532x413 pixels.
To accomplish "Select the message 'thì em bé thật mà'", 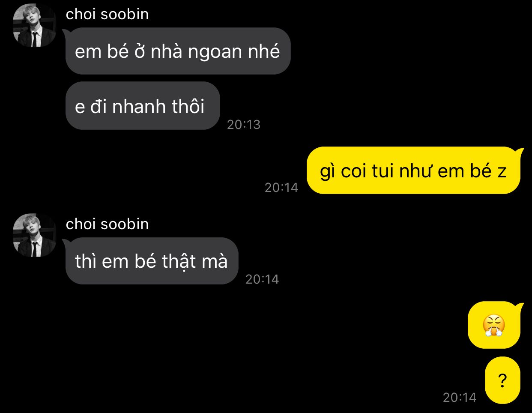I will [151, 261].
